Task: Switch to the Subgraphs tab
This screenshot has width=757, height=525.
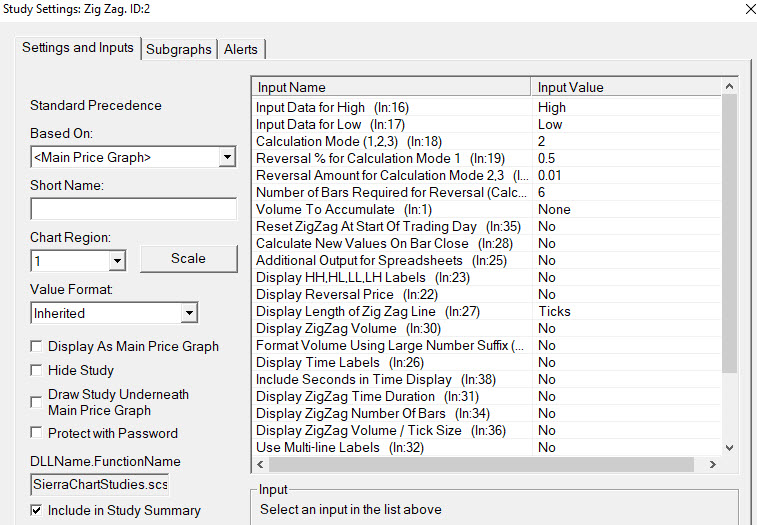Action: pos(179,49)
